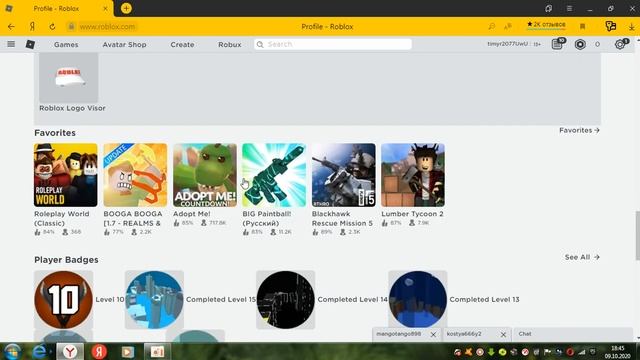Viewport: 640px width, 360px height.
Task: Bookmark the page with bookmark icon
Action: click(x=582, y=27)
